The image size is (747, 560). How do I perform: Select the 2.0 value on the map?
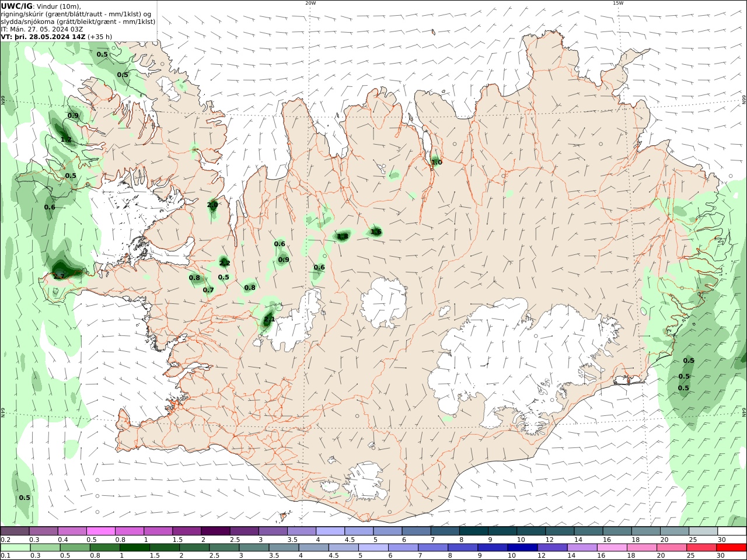click(x=212, y=205)
